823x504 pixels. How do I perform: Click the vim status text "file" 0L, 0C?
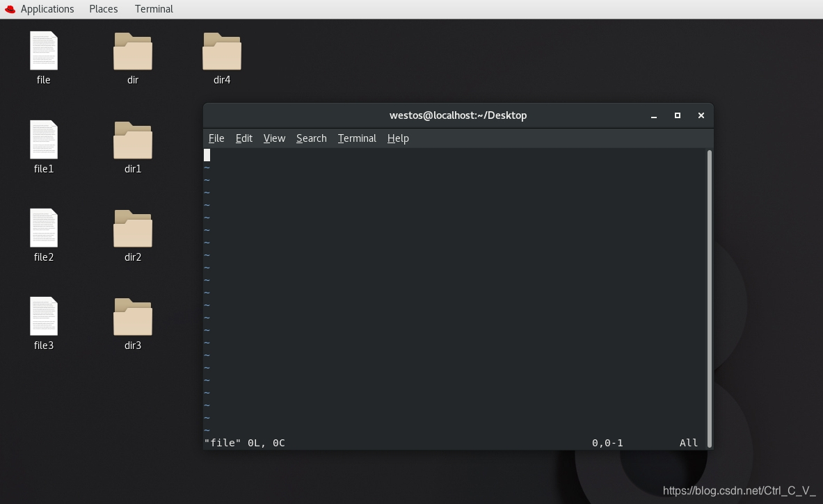click(x=245, y=443)
